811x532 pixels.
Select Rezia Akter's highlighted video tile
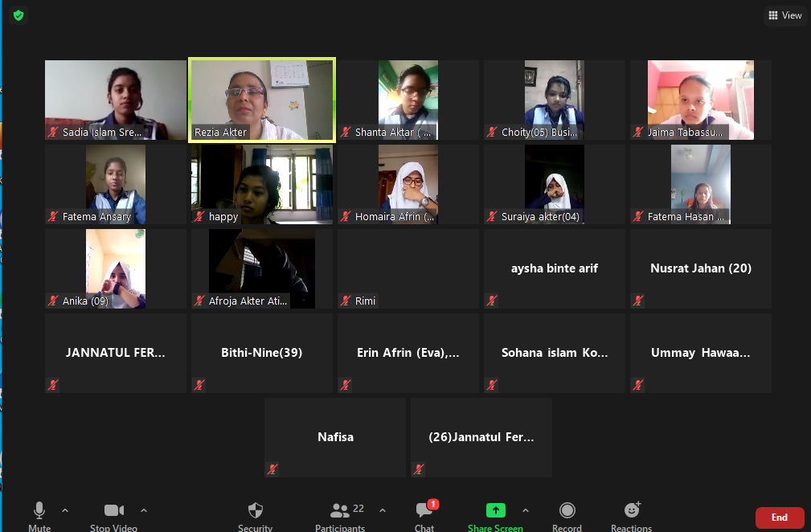pos(262,100)
